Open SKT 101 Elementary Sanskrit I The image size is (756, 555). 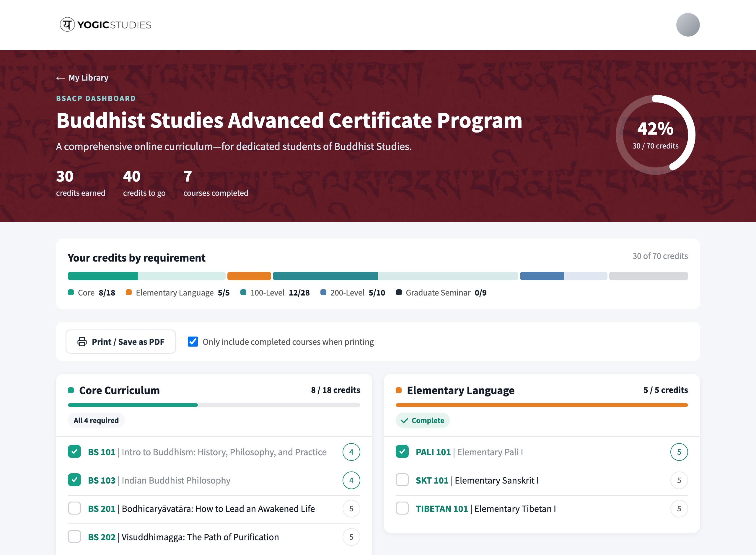pyautogui.click(x=477, y=480)
